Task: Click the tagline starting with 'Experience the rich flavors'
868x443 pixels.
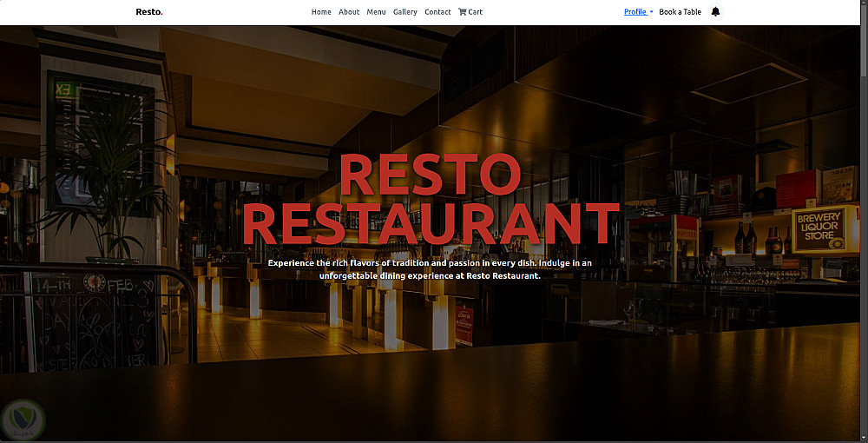Action: point(431,269)
